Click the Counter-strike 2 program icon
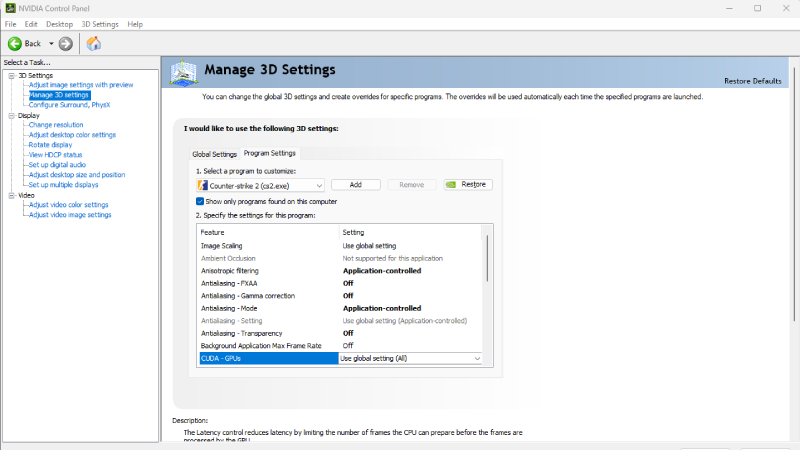 click(203, 185)
